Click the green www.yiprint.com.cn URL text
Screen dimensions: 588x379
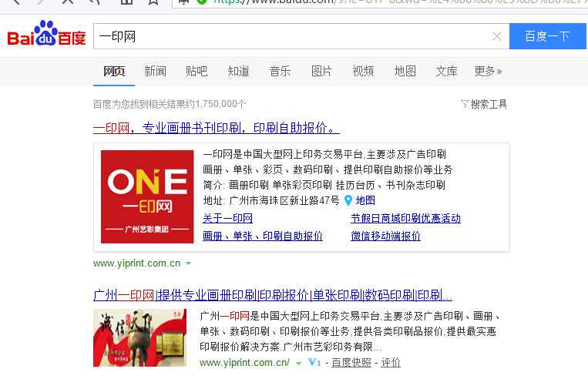(x=137, y=263)
